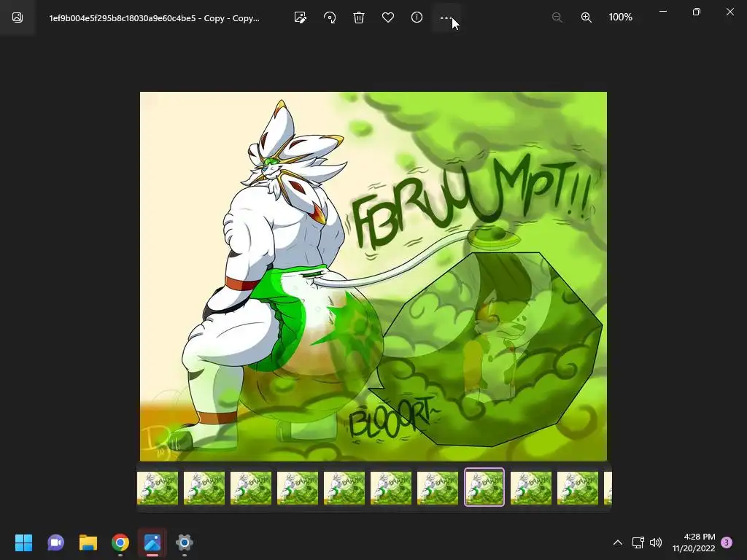Click the volume speaker tray icon

coord(656,542)
